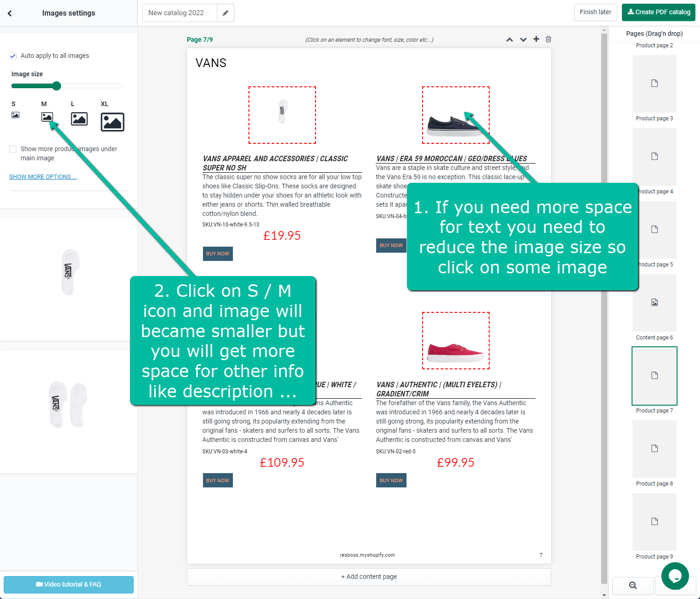This screenshot has height=599, width=700.
Task: Open chat support bubble
Action: (675, 576)
